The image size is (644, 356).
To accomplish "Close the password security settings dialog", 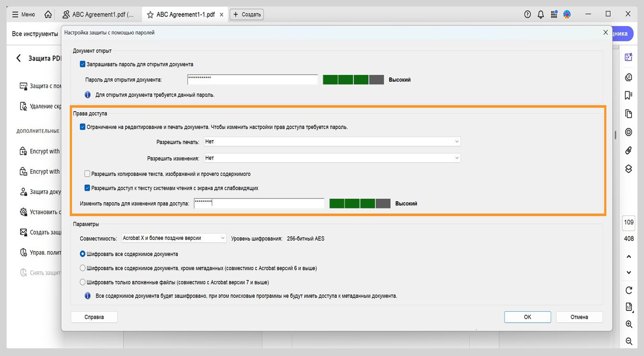I will pos(605,32).
